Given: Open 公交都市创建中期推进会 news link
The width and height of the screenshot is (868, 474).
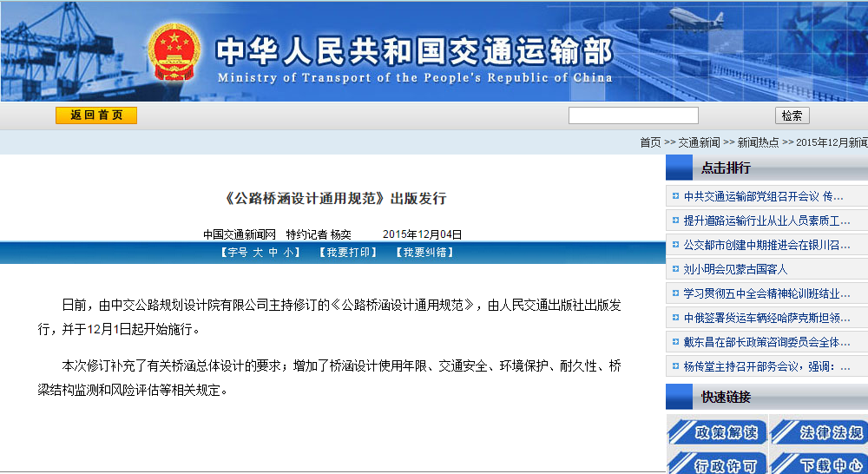Looking at the screenshot, I should (x=766, y=245).
